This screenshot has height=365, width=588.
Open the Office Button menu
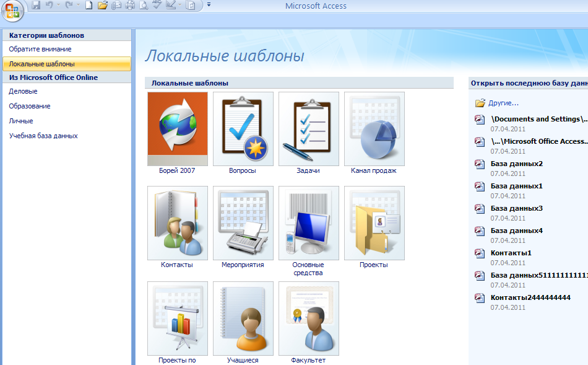coord(12,11)
